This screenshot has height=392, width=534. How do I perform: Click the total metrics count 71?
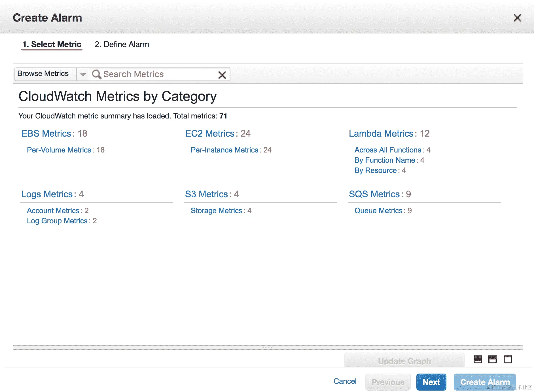(223, 116)
